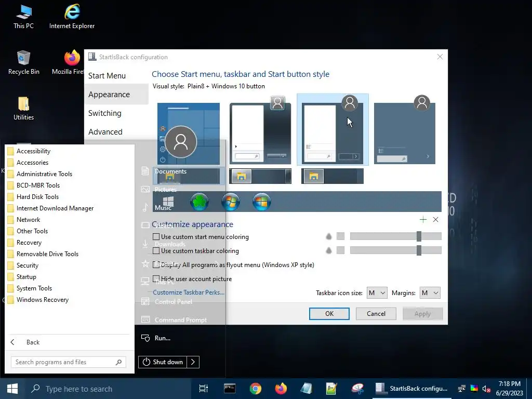Open Accessibility folder in All Programs
Screen dimensions: 532x399
click(34, 151)
